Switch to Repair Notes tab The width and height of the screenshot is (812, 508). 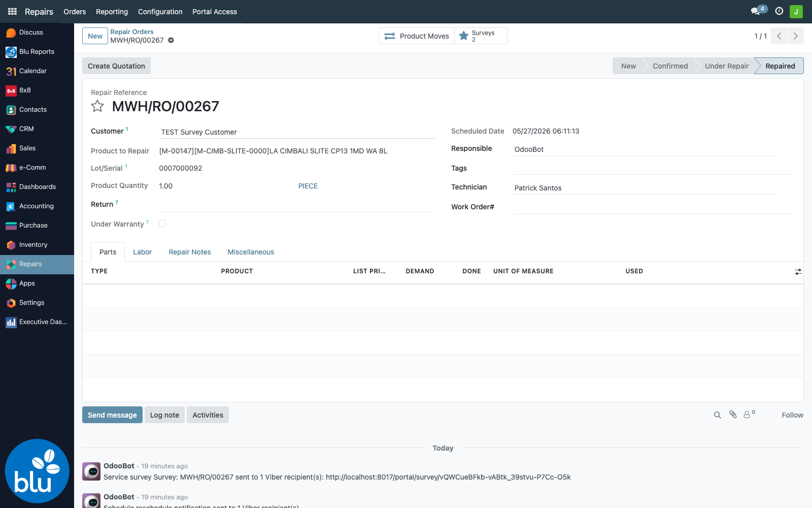[190, 252]
